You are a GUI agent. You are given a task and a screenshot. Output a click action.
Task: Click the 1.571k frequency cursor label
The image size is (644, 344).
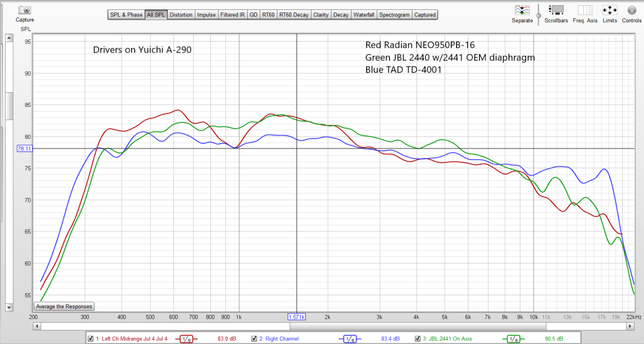click(x=297, y=316)
